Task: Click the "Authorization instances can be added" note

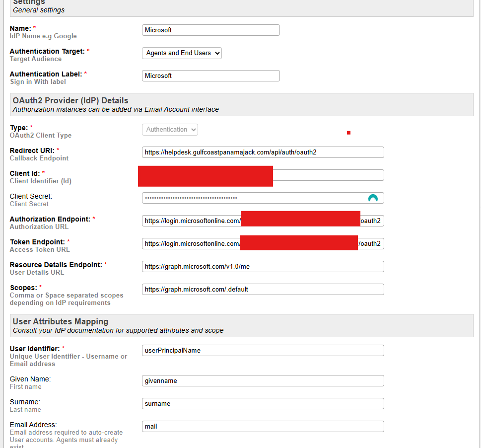Action: (116, 110)
